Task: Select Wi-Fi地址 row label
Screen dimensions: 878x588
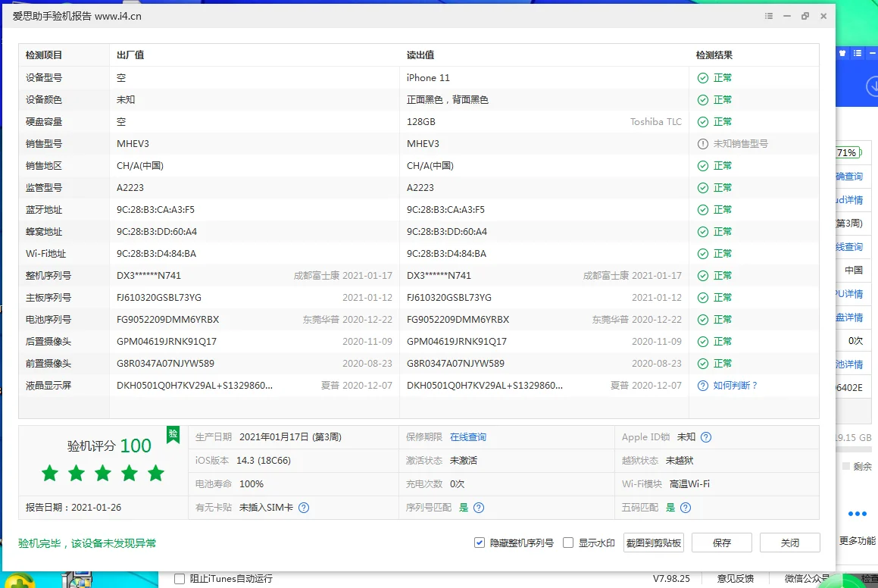Action: pyautogui.click(x=45, y=254)
